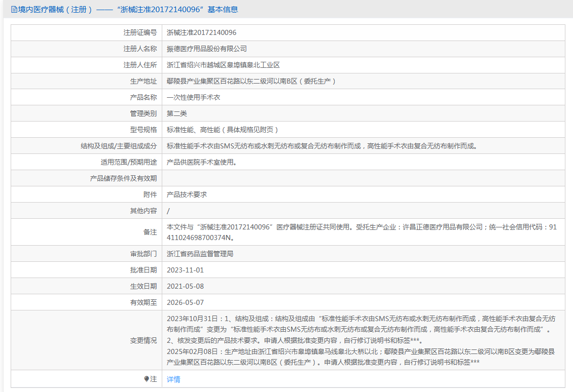Image resolution: width=573 pixels, height=392 pixels.
Task: Select registration number 浙械注准20172140096 value
Action: pos(201,32)
